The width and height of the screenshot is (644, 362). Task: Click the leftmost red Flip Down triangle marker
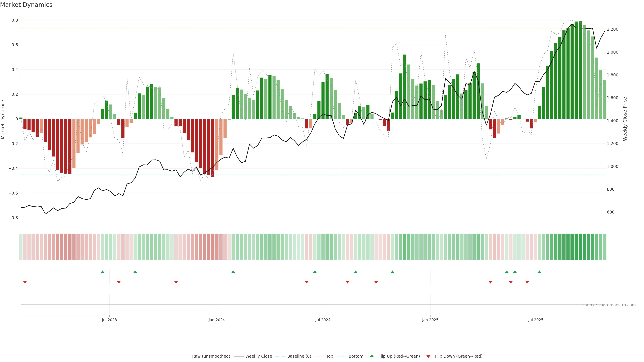25,282
